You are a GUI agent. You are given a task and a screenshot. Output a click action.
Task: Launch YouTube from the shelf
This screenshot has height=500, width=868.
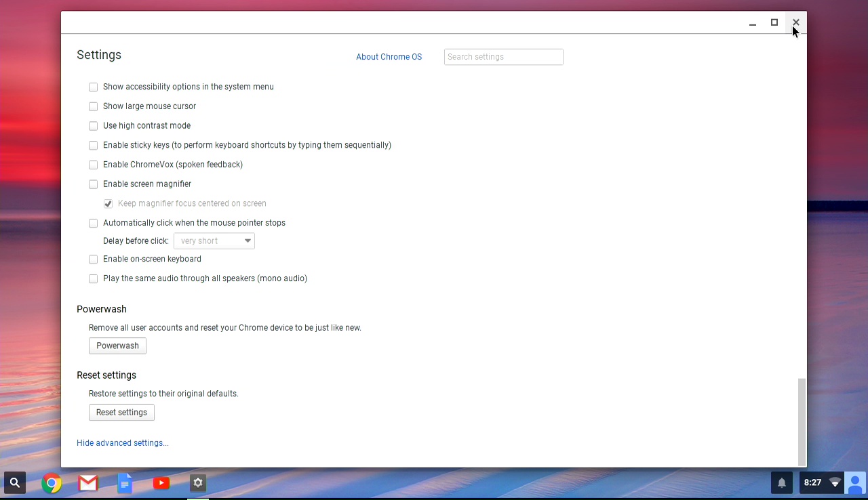161,483
